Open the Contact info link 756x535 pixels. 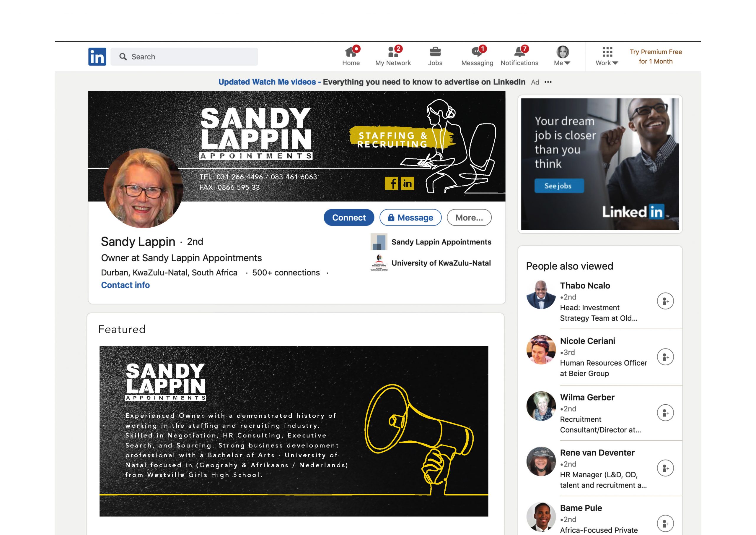point(125,285)
